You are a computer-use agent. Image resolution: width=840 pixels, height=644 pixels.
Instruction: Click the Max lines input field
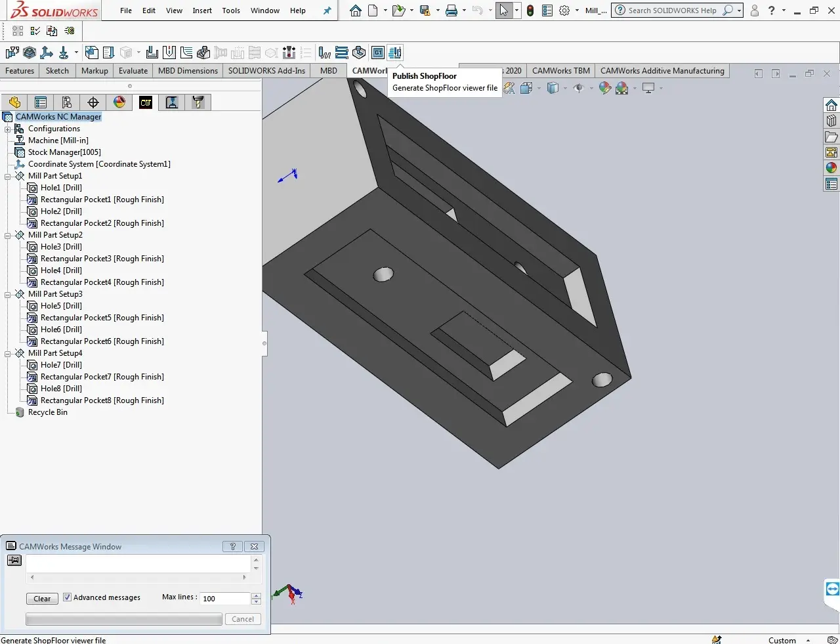[224, 598]
